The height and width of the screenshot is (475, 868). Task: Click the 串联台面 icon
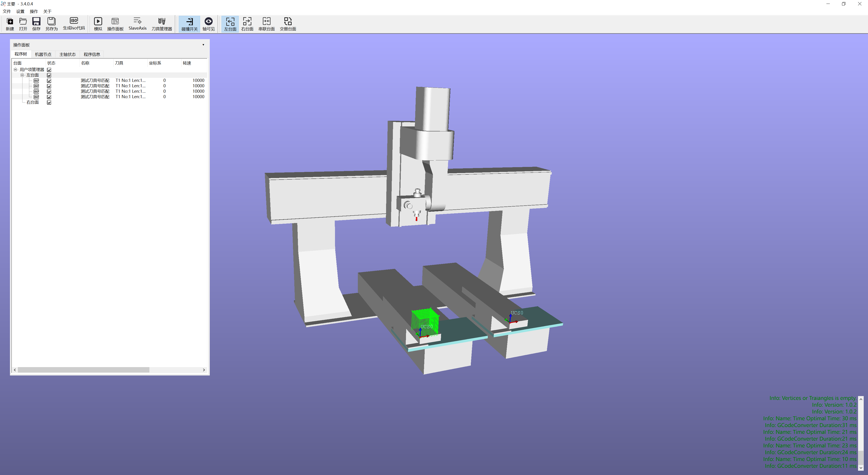click(266, 24)
